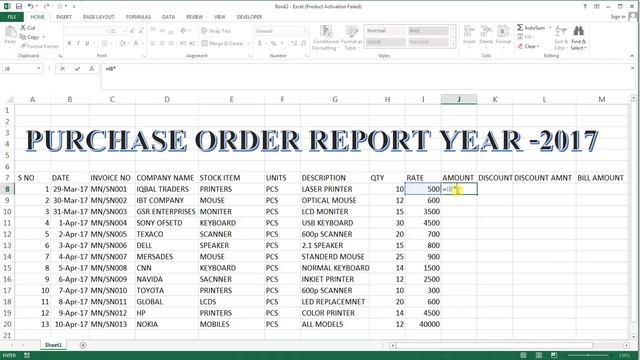Switch to the DATA tab
640x360 pixels.
(x=169, y=17)
